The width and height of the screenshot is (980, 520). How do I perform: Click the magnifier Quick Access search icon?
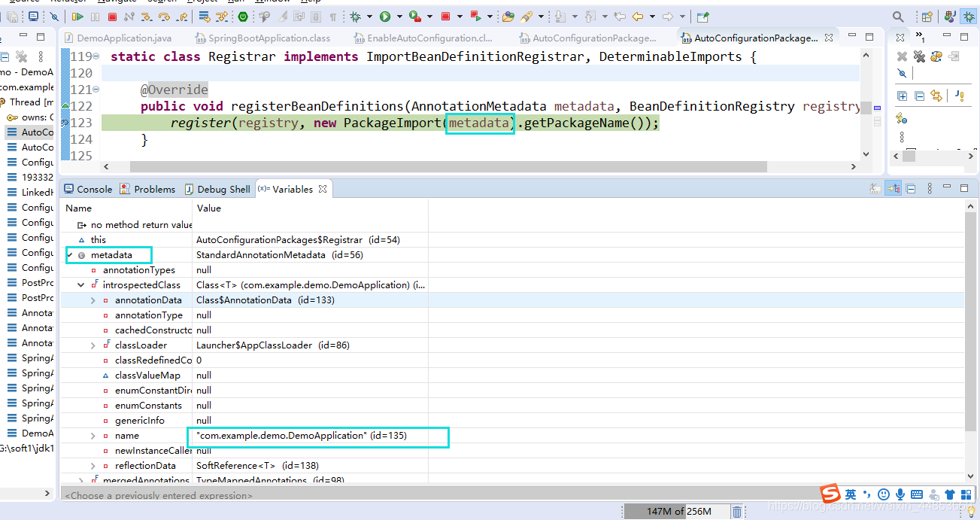pyautogui.click(x=898, y=17)
